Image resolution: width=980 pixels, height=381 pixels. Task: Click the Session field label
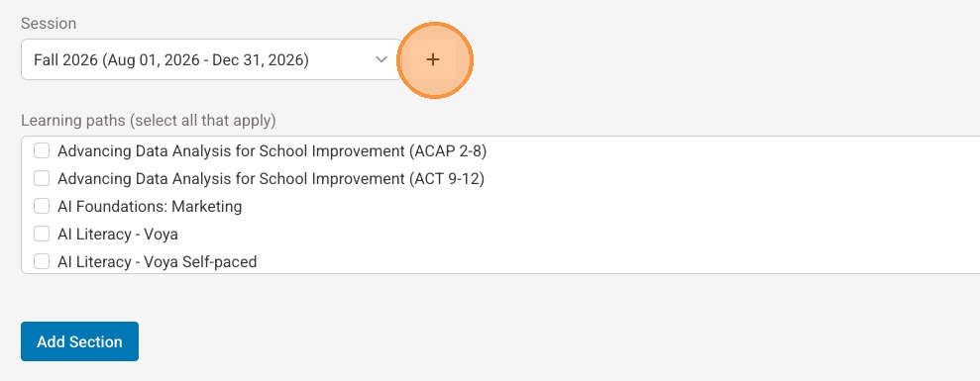[x=49, y=23]
